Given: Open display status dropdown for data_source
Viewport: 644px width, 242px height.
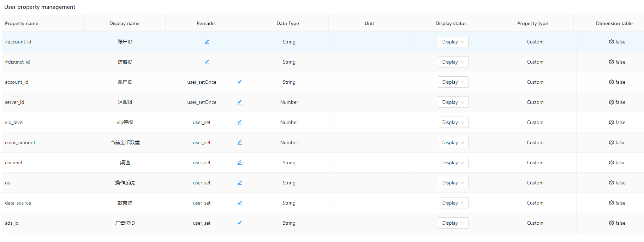Looking at the screenshot, I should coord(453,203).
